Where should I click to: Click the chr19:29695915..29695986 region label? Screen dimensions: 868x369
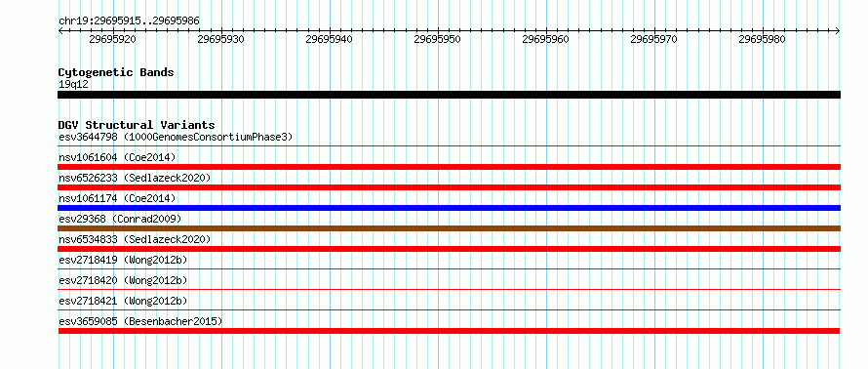[x=129, y=21]
